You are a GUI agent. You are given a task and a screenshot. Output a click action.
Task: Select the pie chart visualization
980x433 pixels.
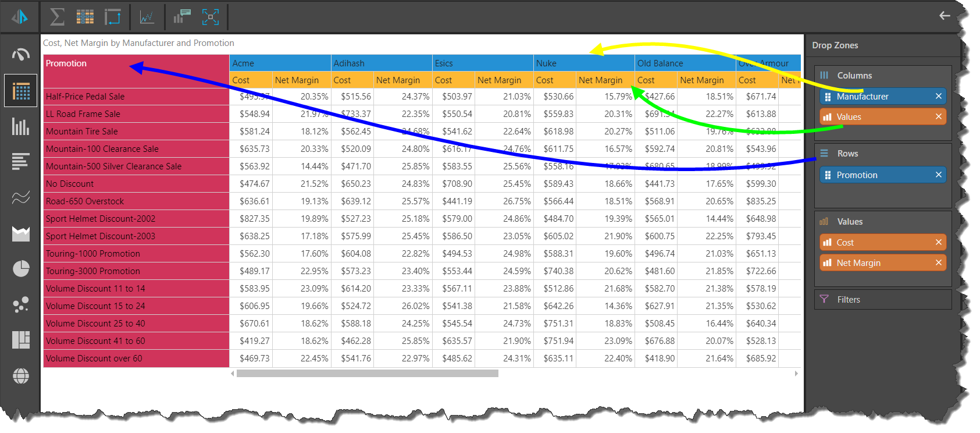[21, 268]
